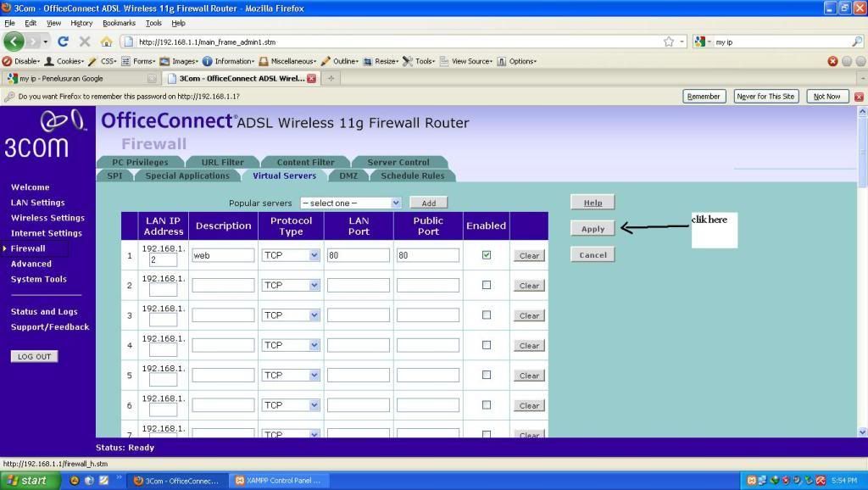
Task: Tick the Enabled checkbox in row 4
Action: pos(487,345)
